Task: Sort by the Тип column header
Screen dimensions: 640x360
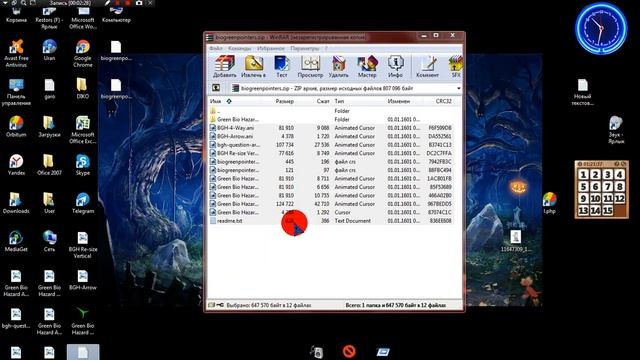Action: (339, 101)
